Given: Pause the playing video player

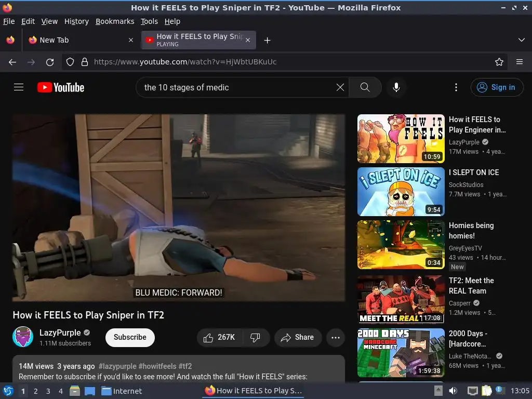Looking at the screenshot, I should tap(179, 208).
